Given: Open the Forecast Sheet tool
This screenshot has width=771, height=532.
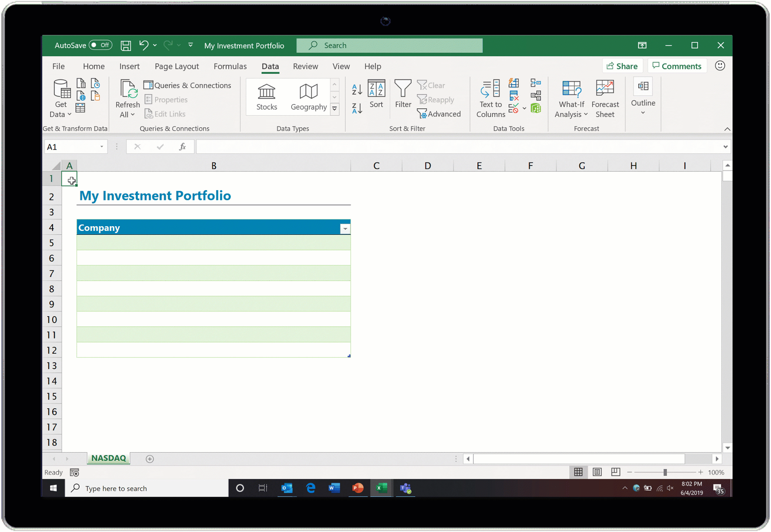Looking at the screenshot, I should (605, 98).
